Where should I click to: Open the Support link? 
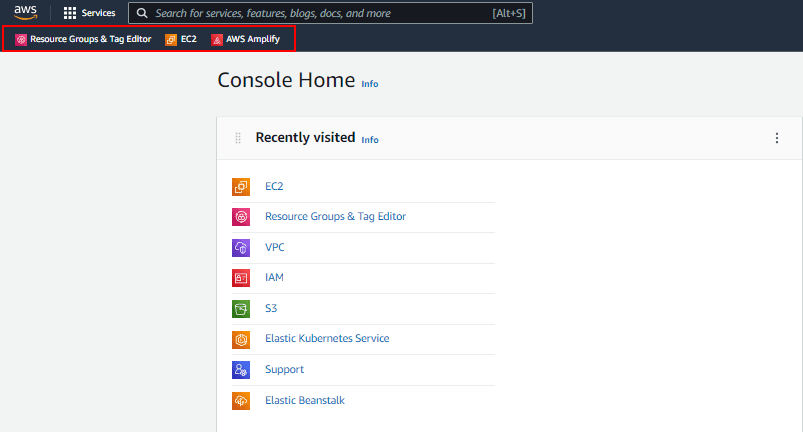point(284,370)
